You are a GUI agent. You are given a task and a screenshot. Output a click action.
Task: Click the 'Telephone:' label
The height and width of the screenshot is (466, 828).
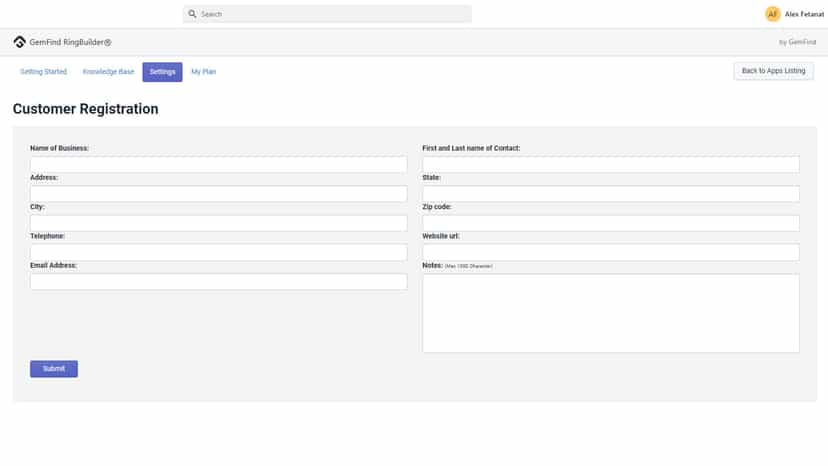48,236
